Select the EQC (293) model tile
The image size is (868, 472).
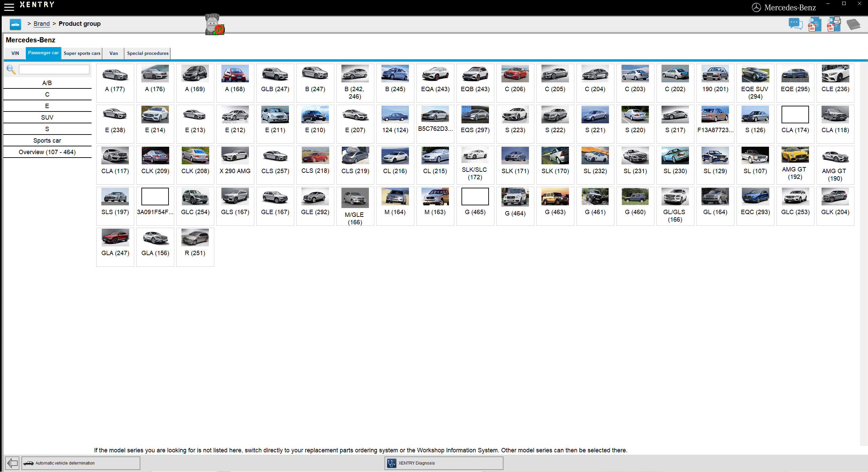755,206
